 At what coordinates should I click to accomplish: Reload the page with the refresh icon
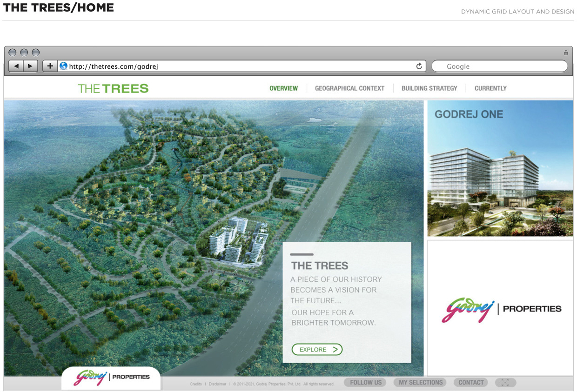419,66
